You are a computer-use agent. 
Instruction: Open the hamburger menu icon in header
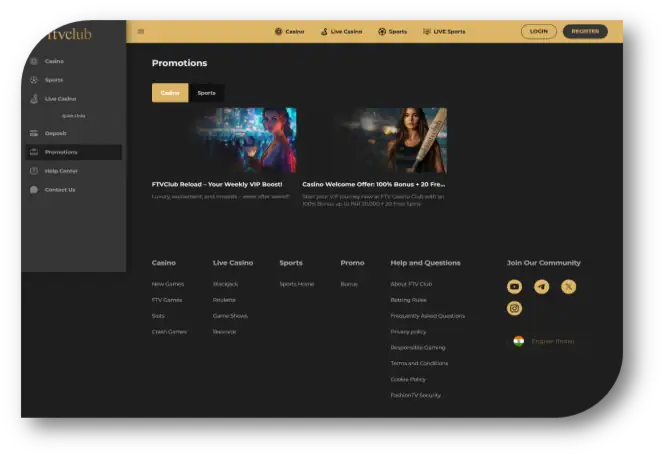tap(141, 32)
